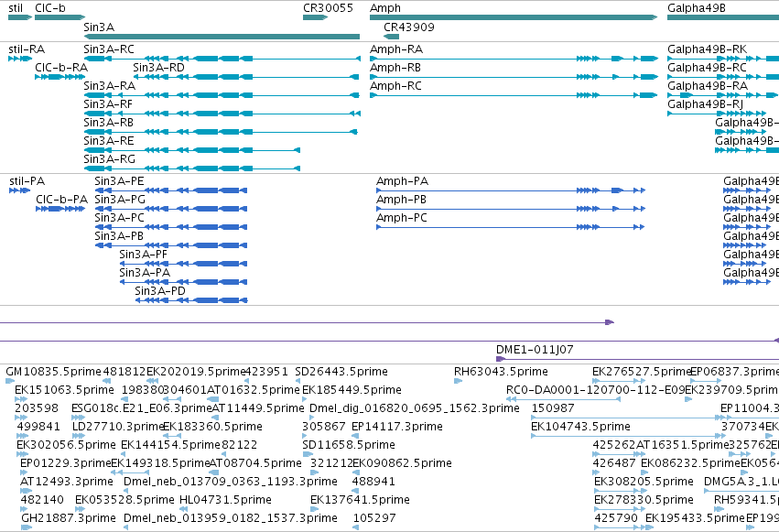The image size is (779, 532).
Task: Select the SD11658.5prime EST label
Action: 349,445
